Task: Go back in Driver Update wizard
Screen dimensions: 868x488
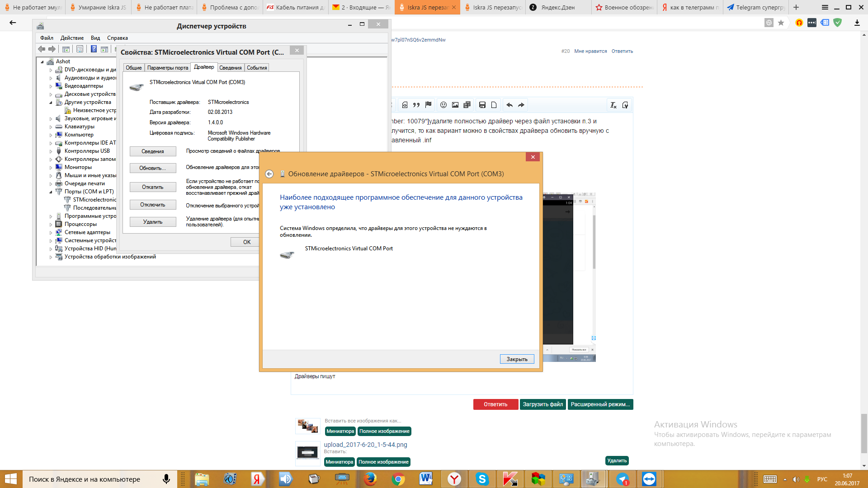Action: [269, 174]
